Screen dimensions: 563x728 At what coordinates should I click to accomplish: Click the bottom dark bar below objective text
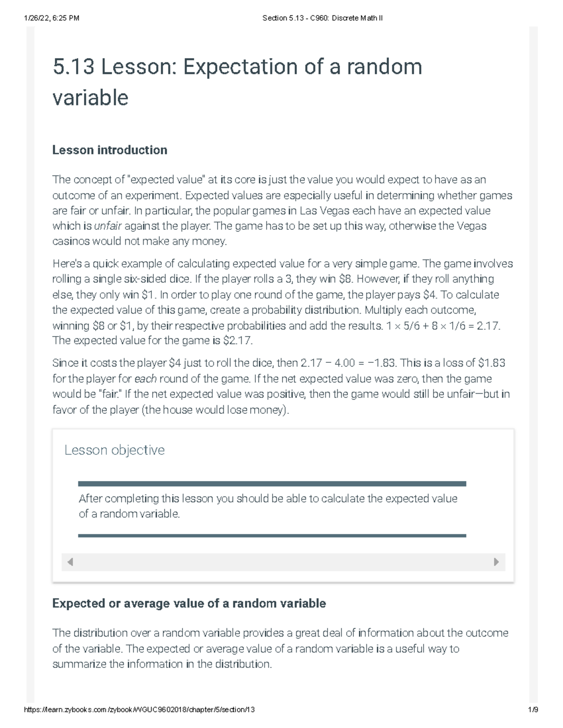pos(272,535)
